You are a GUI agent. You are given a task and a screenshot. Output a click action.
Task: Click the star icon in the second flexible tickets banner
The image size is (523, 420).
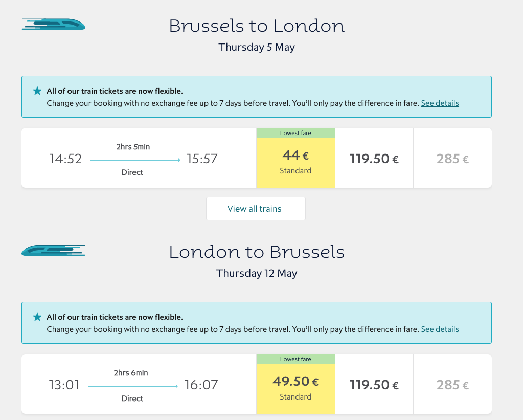37,317
